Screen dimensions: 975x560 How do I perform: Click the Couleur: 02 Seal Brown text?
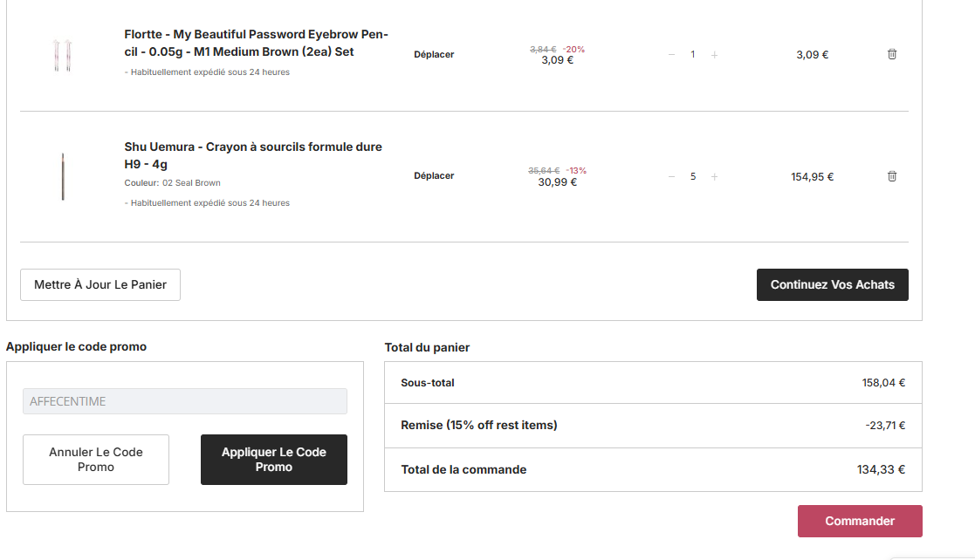tap(172, 182)
